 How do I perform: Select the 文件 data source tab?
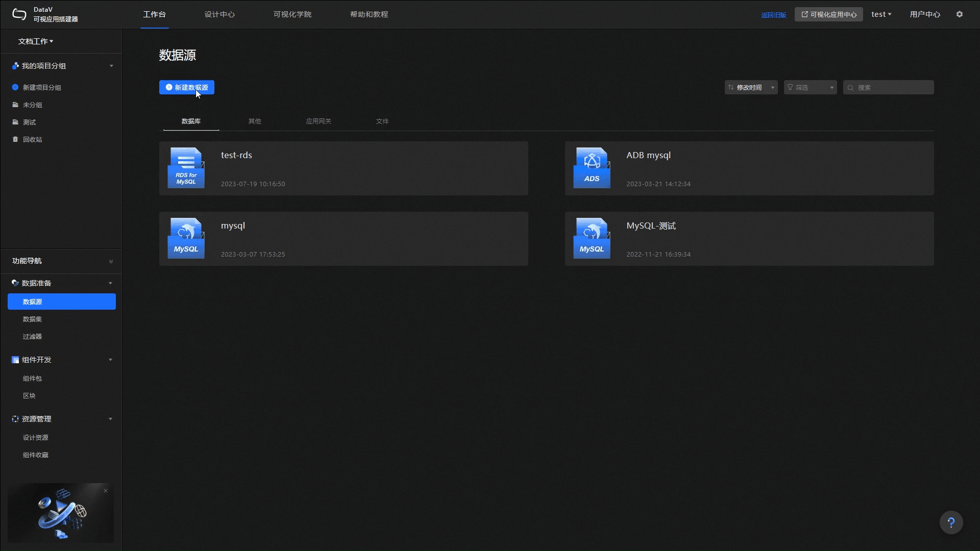pos(382,121)
